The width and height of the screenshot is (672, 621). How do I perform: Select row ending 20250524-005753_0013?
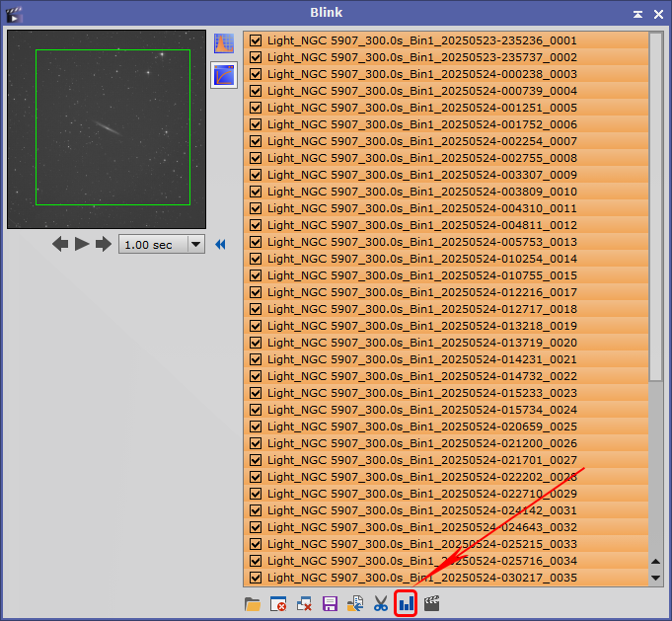coord(446,242)
